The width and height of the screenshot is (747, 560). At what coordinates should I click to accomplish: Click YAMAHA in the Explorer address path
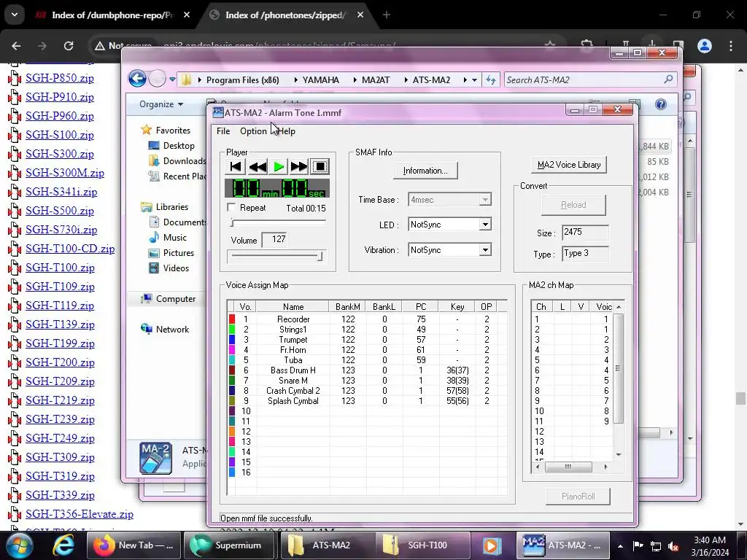pyautogui.click(x=321, y=80)
